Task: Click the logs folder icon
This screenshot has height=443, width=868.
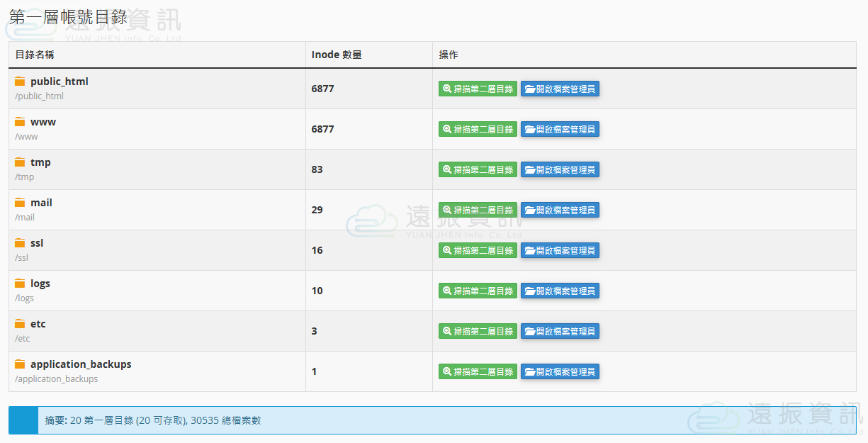Action: click(x=20, y=284)
